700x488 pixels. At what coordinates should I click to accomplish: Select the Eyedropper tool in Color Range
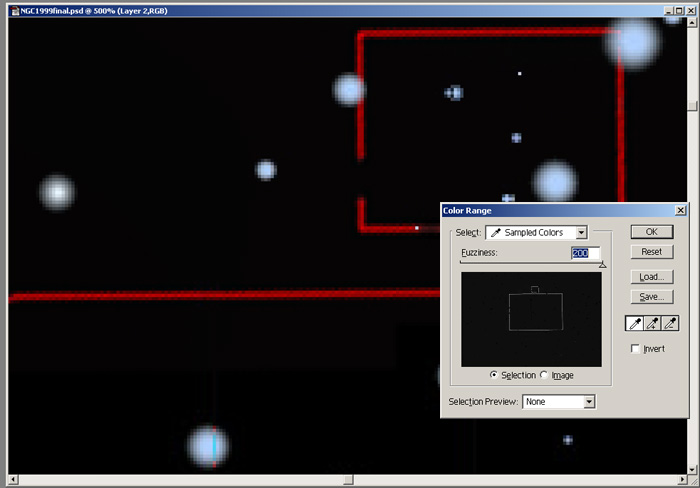point(634,323)
